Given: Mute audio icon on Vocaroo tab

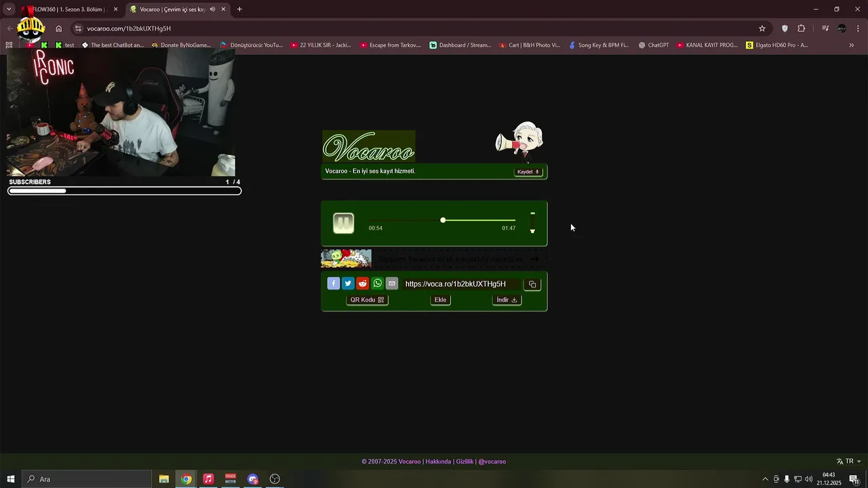Looking at the screenshot, I should (x=212, y=9).
